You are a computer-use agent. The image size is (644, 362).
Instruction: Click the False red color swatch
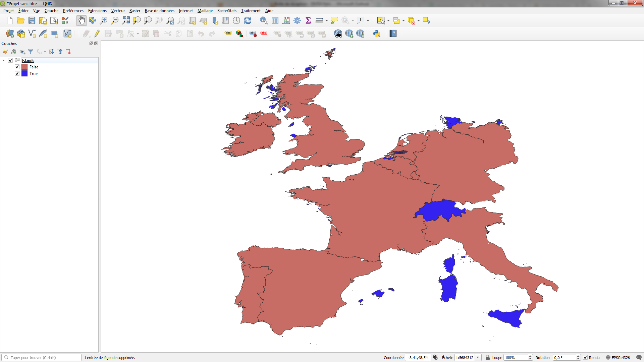(x=24, y=67)
